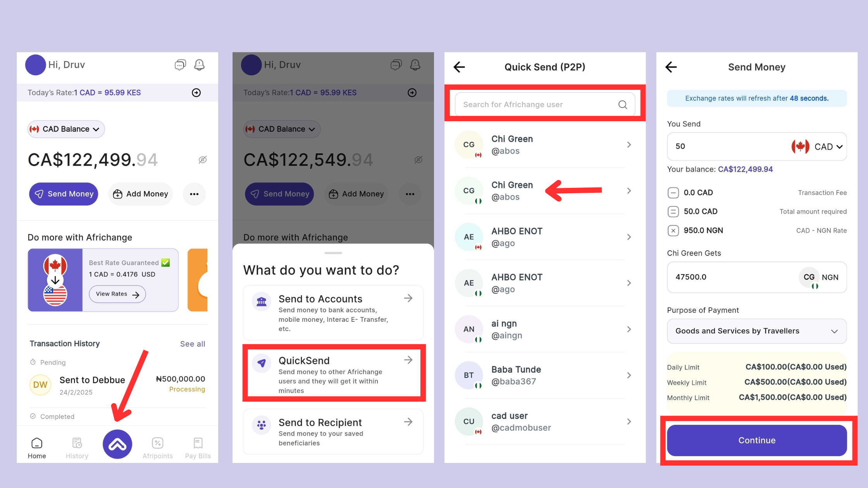Viewport: 868px width, 488px height.
Task: Choose QuickSend option in action sheet
Action: [333, 373]
